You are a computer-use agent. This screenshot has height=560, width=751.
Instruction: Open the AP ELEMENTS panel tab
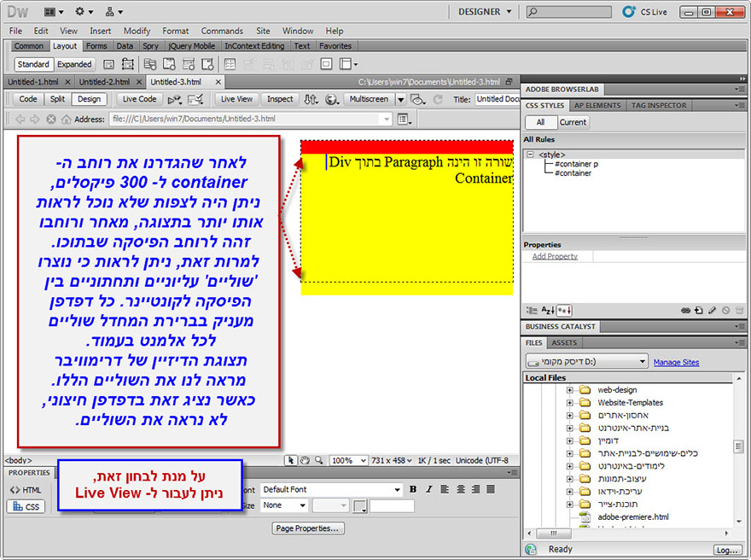point(597,105)
